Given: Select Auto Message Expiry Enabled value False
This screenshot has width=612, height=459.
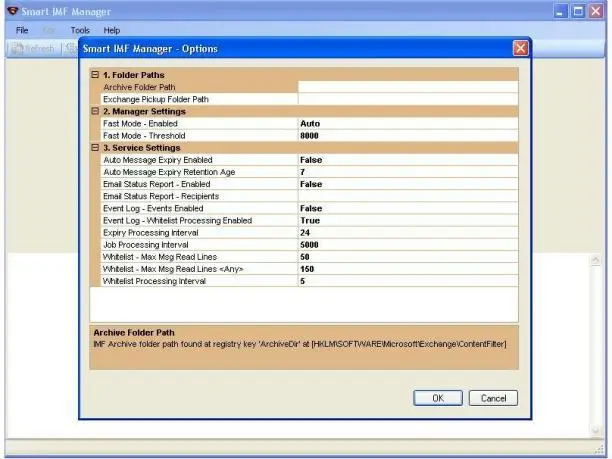Looking at the screenshot, I should [408, 160].
